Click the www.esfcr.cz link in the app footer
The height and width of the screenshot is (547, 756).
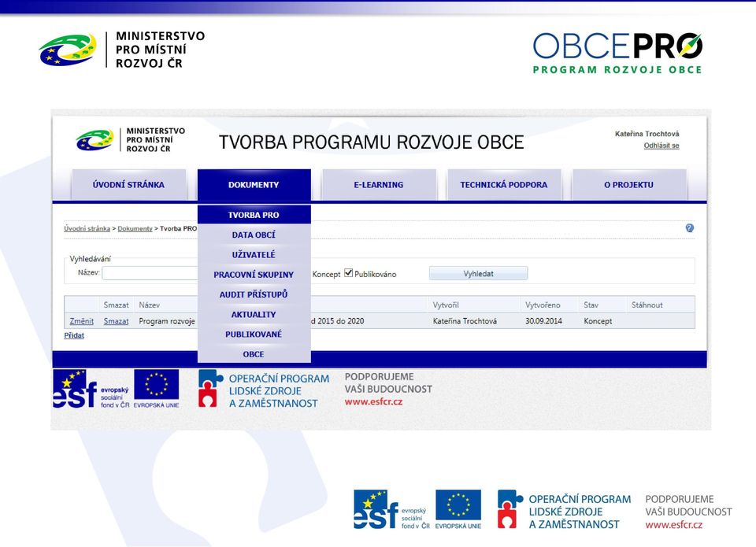pos(373,401)
